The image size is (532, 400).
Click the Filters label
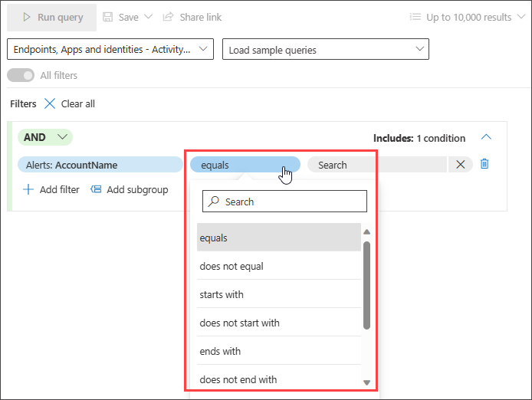[23, 103]
